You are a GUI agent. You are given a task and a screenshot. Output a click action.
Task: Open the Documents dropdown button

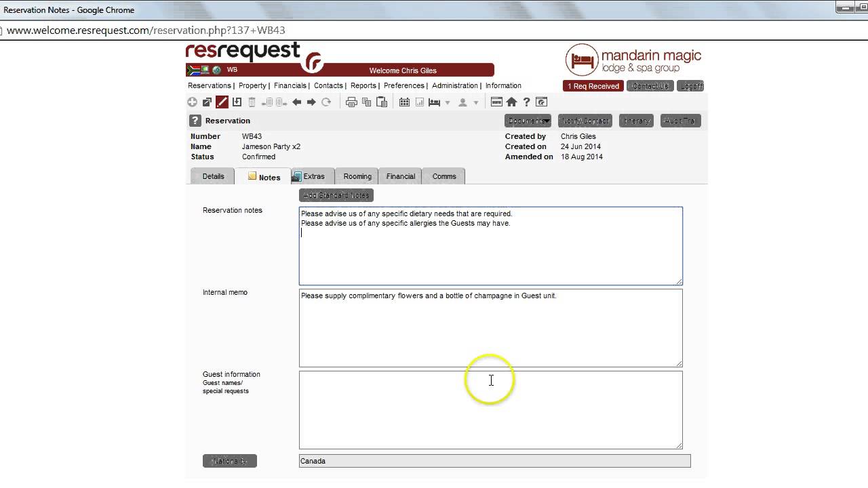[x=528, y=121]
